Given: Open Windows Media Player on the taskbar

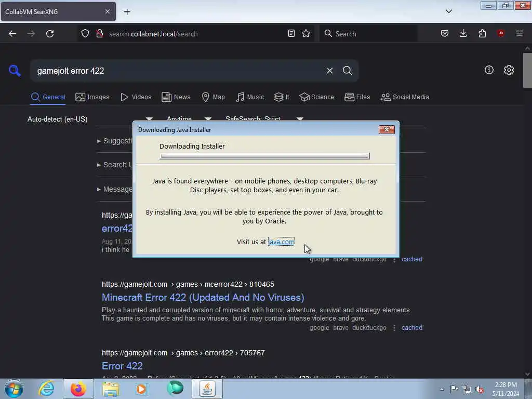Looking at the screenshot, I should point(141,389).
